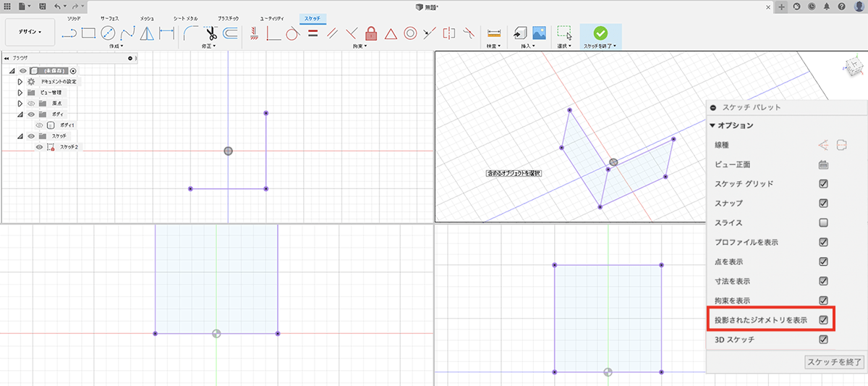Activate the Trim scissors tool

point(210,33)
